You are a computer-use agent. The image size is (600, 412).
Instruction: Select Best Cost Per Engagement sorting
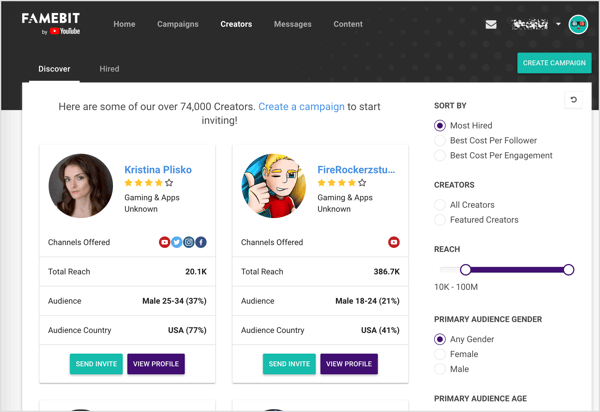pos(440,155)
